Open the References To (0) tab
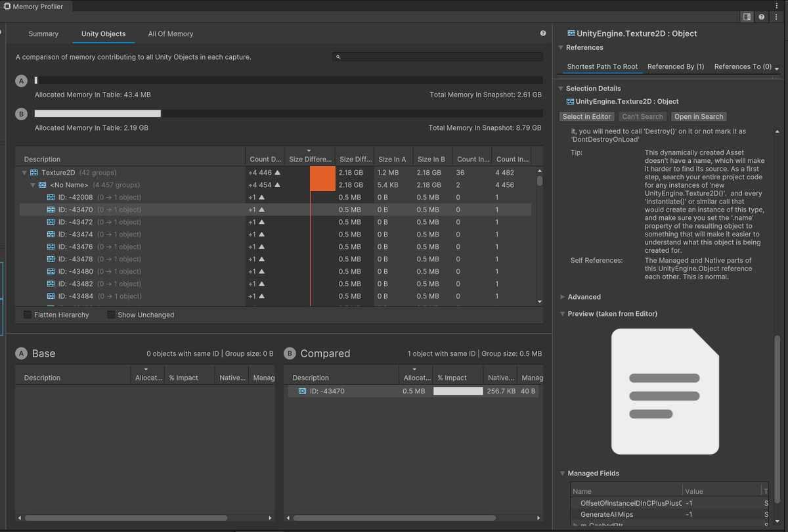The height and width of the screenshot is (532, 788). [x=743, y=66]
